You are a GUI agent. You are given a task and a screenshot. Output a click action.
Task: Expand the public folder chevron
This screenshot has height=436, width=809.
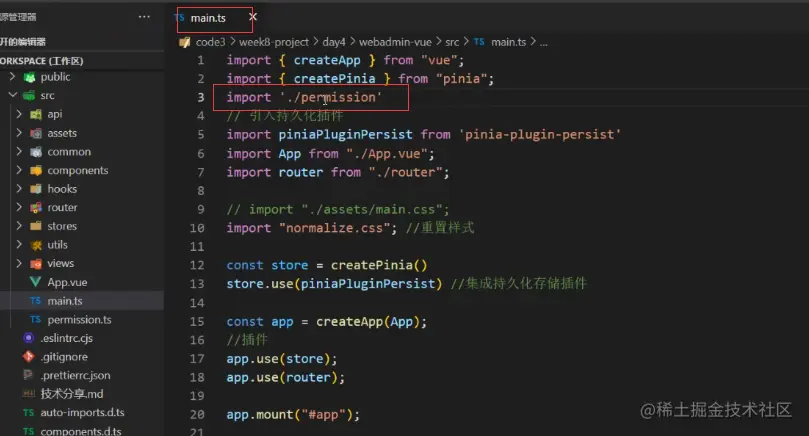coord(12,77)
